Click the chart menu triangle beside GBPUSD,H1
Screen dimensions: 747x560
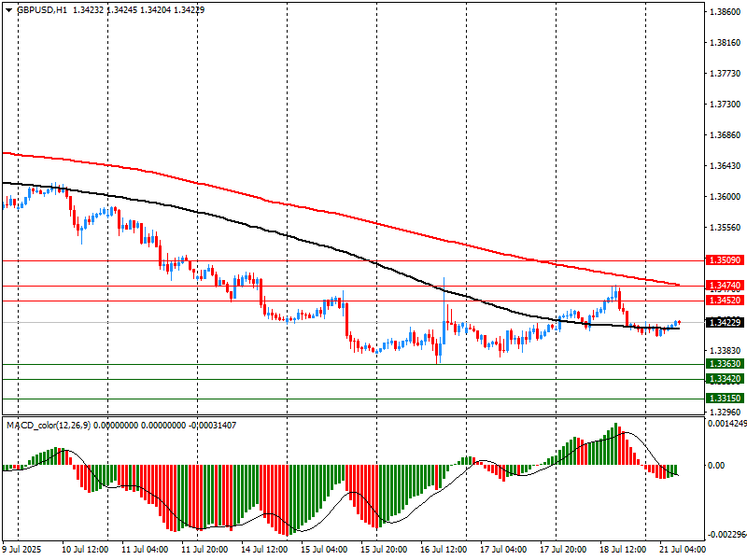click(x=8, y=10)
